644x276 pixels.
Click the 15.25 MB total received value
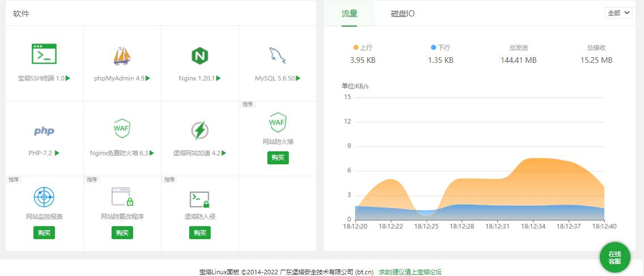596,61
